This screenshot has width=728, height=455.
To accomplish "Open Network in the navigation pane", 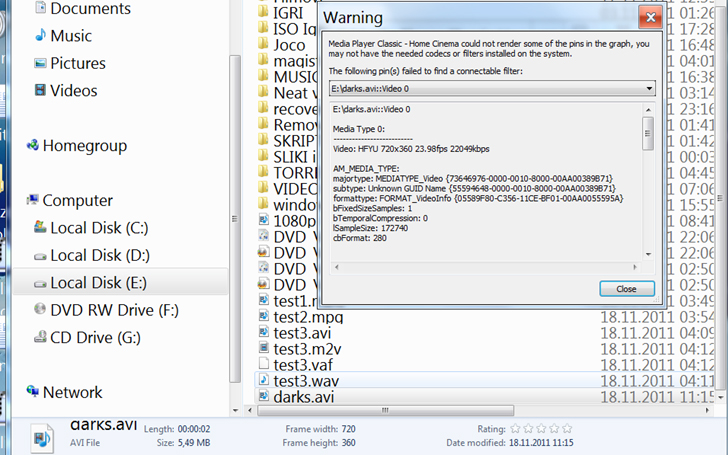I will 72,392.
